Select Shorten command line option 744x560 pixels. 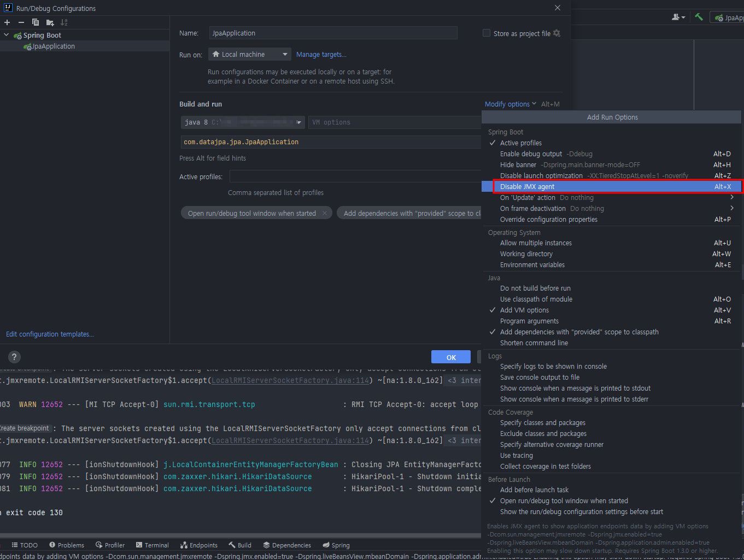tap(611, 343)
